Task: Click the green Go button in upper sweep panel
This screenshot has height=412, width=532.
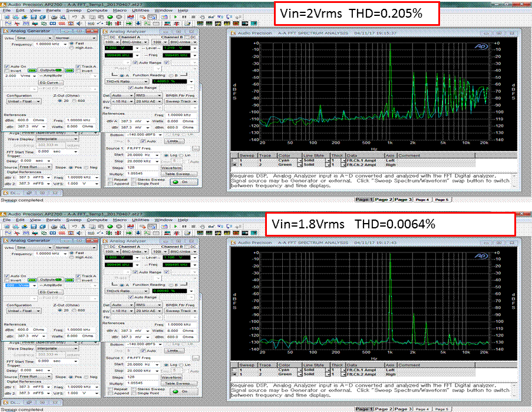Action: (184, 182)
